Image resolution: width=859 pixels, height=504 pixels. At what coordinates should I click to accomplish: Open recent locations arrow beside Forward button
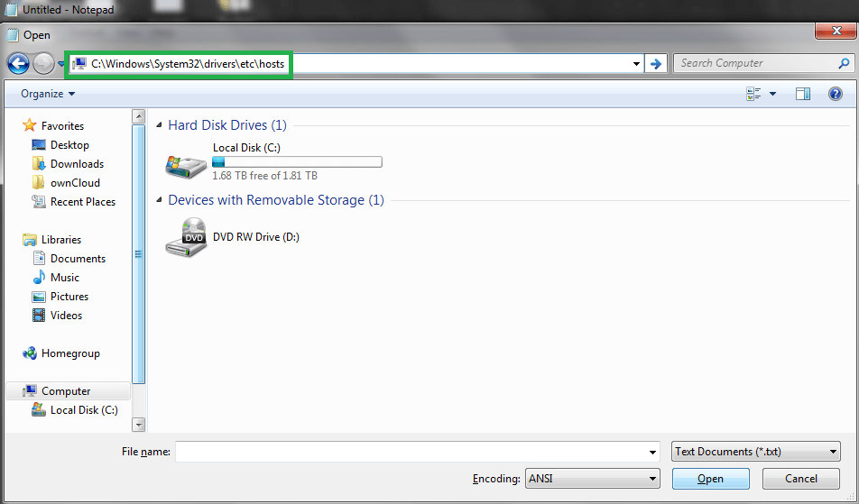[60, 64]
